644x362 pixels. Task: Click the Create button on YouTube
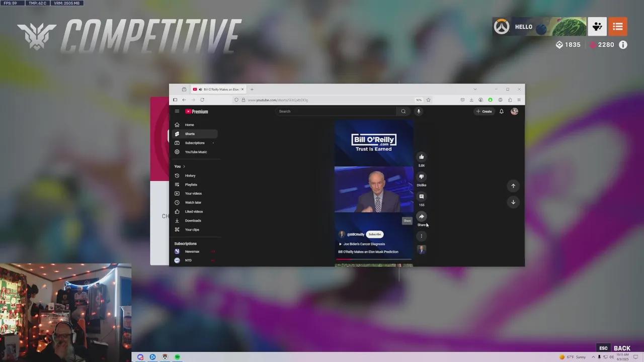pyautogui.click(x=484, y=112)
